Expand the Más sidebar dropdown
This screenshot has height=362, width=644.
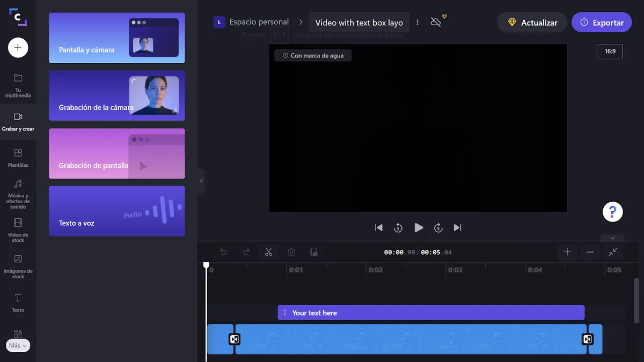coord(18,345)
